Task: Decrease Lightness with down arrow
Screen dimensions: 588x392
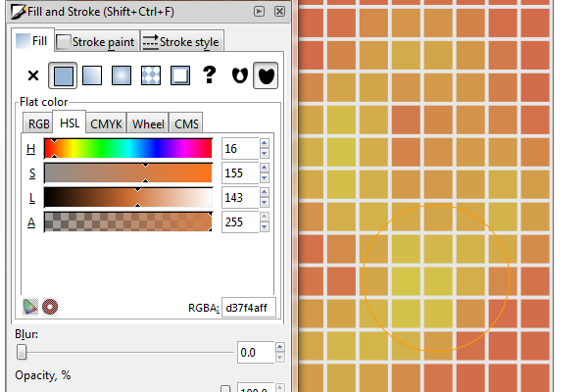Action: coord(265,203)
